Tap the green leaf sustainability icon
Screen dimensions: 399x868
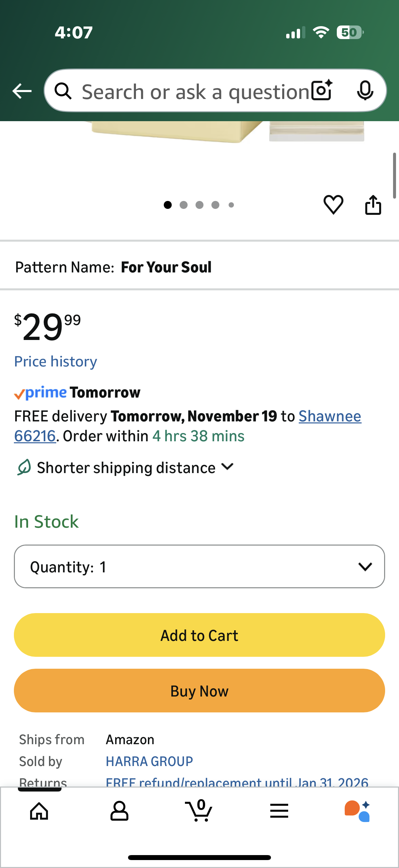24,467
